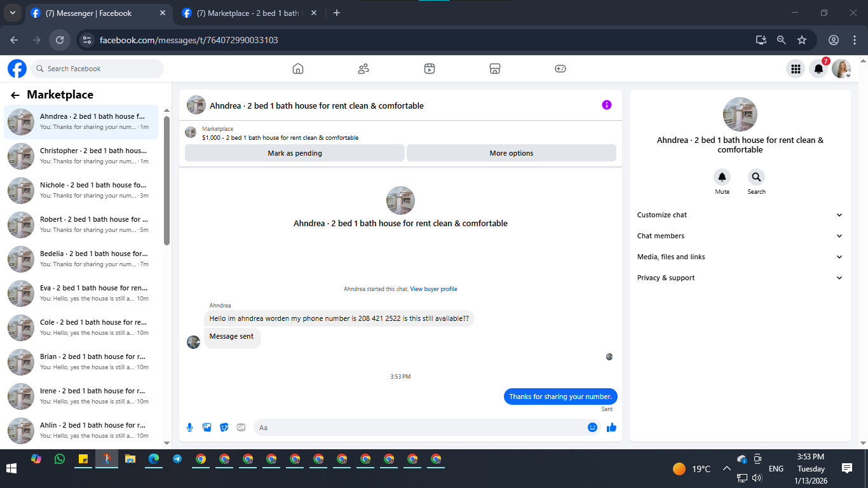This screenshot has width=868, height=488.
Task: Expand Customize chat section
Action: click(x=740, y=215)
